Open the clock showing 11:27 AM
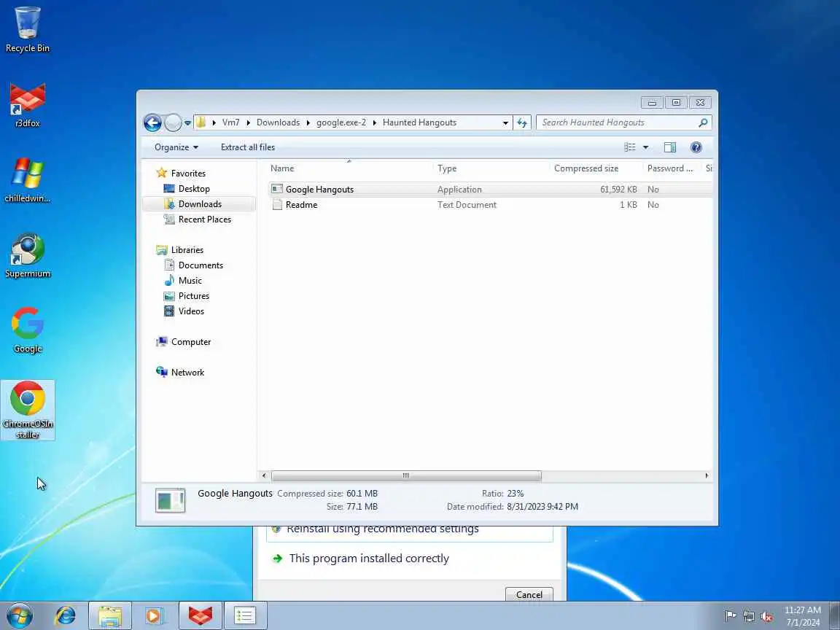This screenshot has height=630, width=840. 803,615
